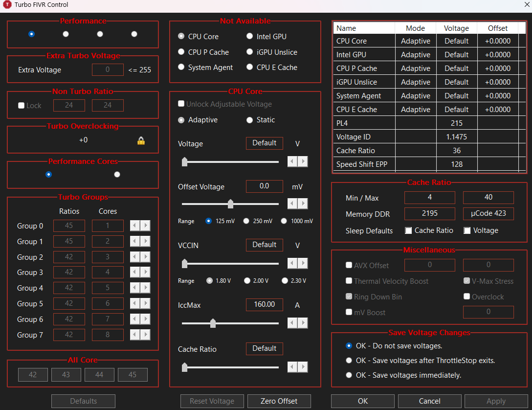Select Static voltage mode

click(x=250, y=120)
